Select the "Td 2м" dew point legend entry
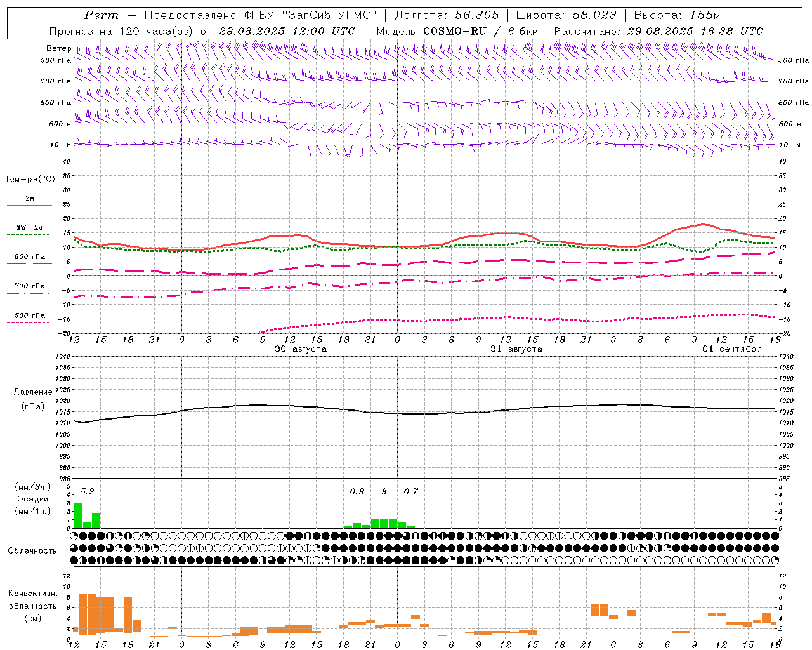 pos(30,227)
